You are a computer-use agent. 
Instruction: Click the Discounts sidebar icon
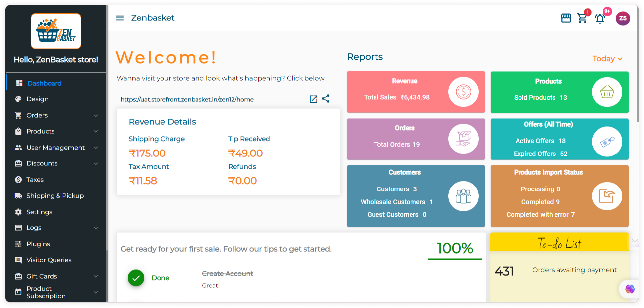pyautogui.click(x=18, y=163)
